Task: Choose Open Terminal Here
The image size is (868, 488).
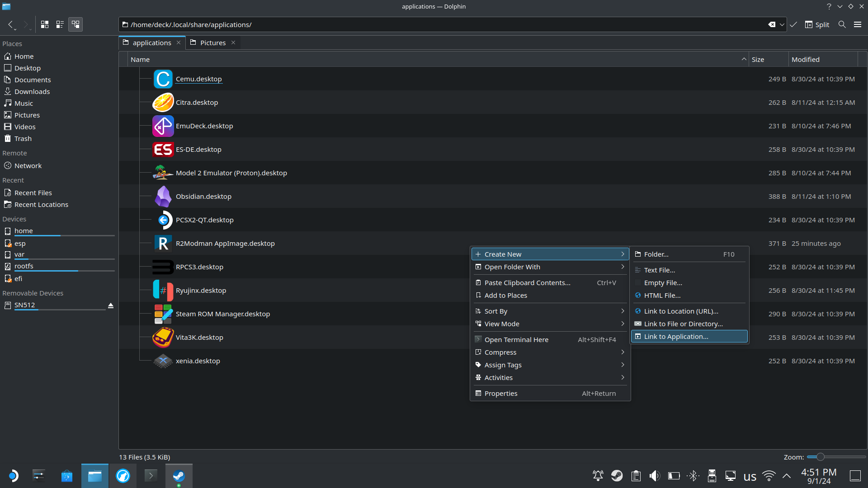Action: tap(550, 340)
